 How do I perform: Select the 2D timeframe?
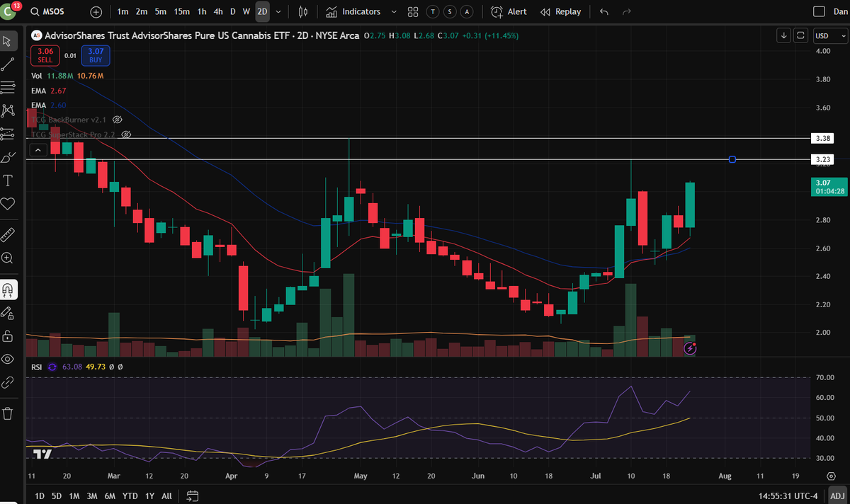pyautogui.click(x=263, y=11)
